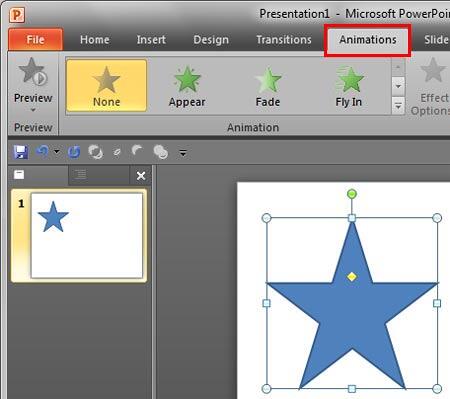
Task: Click the bottom-left corner sizing handle of star
Action: point(266,389)
